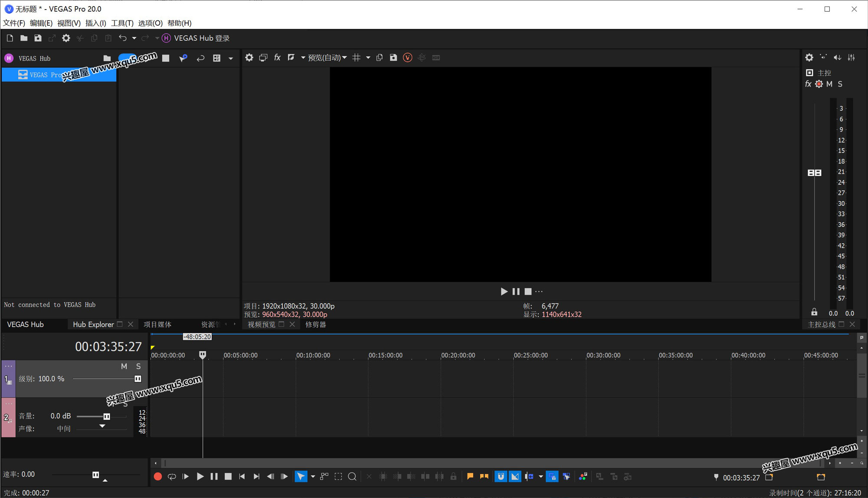Solo video track 1
The width and height of the screenshot is (868, 498).
[138, 366]
